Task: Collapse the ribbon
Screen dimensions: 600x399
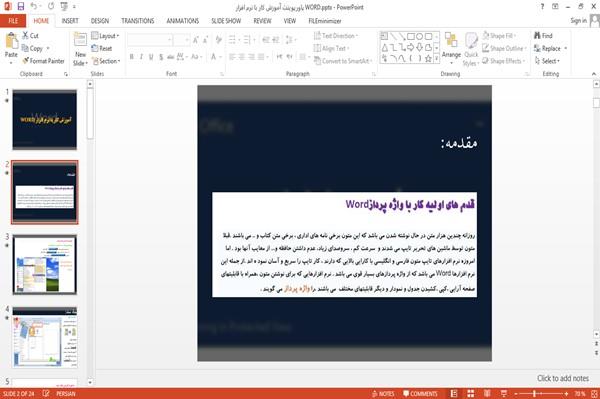Action: 594,74
